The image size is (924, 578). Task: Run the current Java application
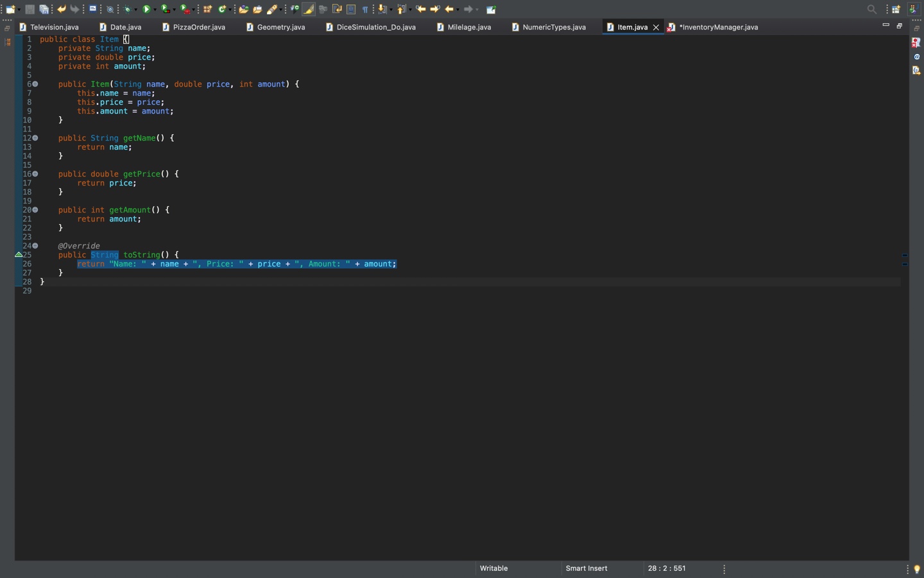[147, 9]
